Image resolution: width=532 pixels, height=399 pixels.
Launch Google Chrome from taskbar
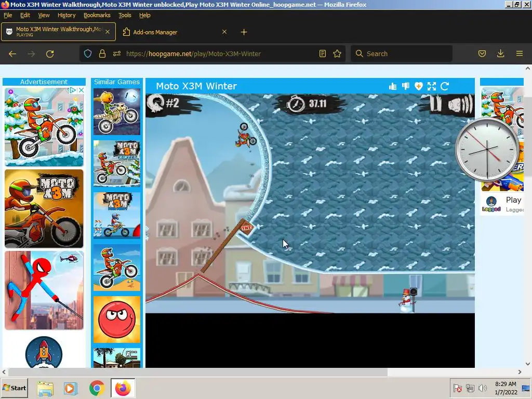click(x=97, y=388)
